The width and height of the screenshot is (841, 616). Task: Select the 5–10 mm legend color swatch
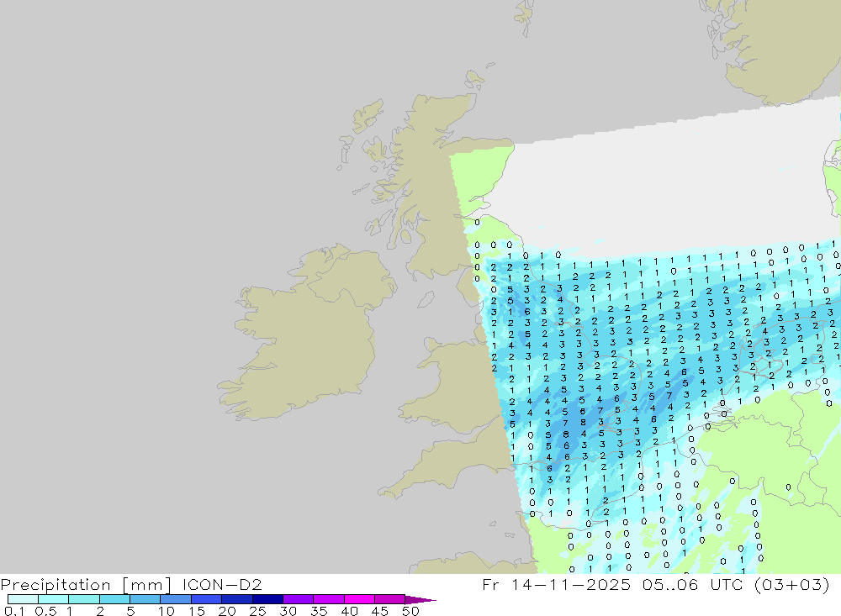[x=145, y=599]
